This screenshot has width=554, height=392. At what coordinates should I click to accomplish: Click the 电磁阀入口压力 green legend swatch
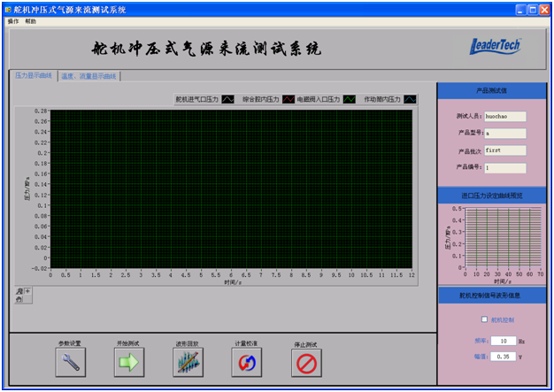(350, 100)
